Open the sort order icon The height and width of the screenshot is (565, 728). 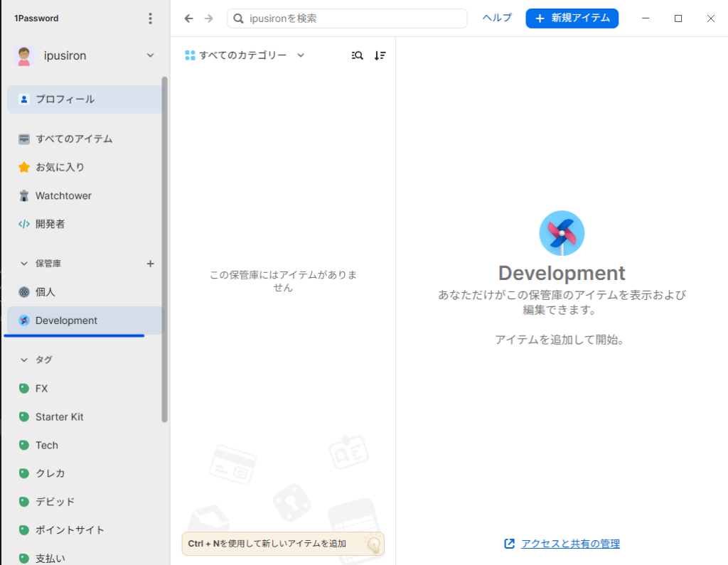380,55
